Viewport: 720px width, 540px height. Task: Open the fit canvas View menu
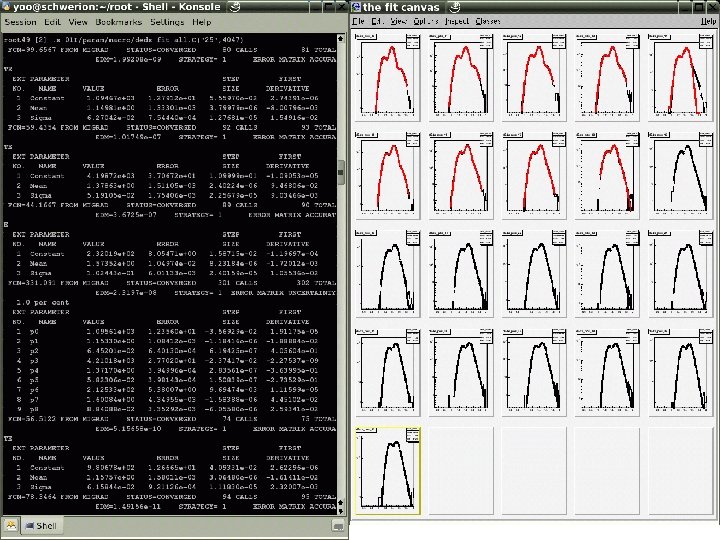coord(398,21)
